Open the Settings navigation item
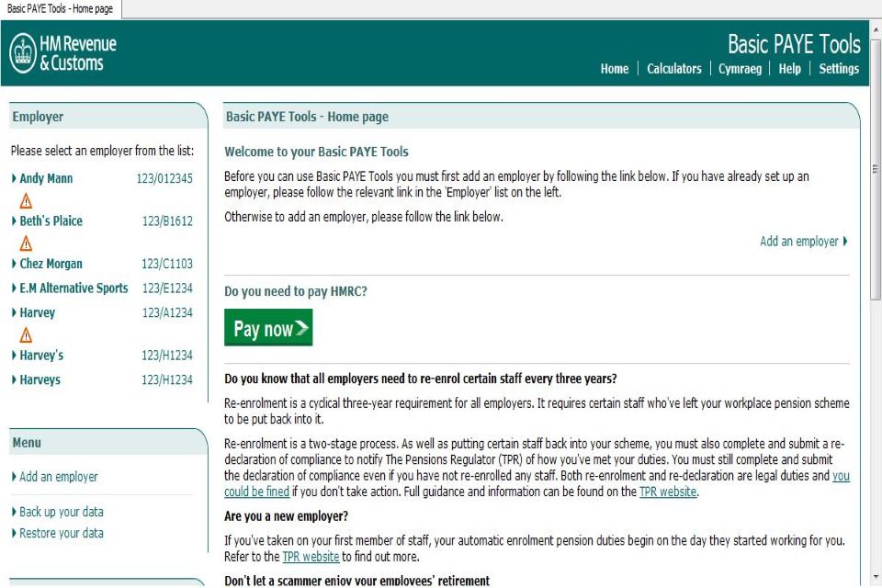882x588 pixels. coord(839,69)
